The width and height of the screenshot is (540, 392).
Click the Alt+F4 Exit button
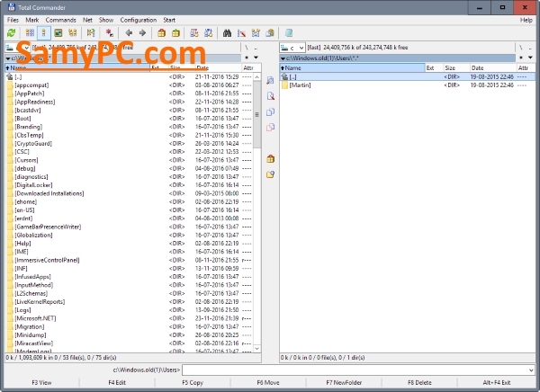pos(497,383)
